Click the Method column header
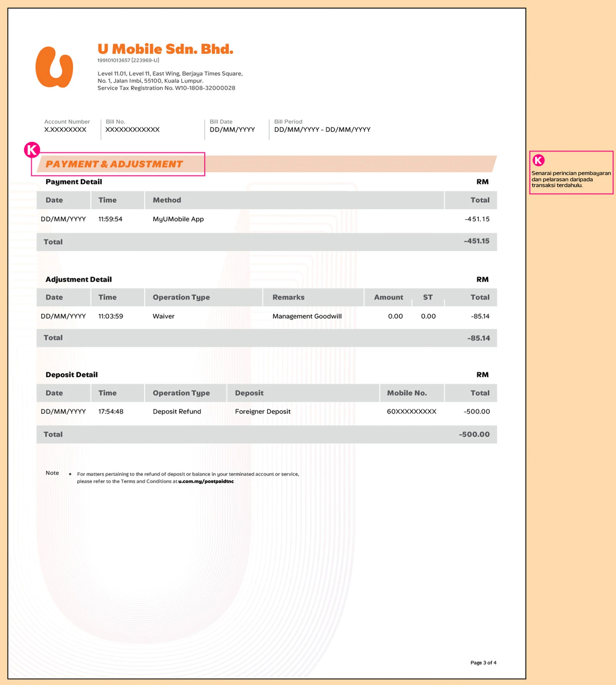This screenshot has height=685, width=616. click(167, 200)
